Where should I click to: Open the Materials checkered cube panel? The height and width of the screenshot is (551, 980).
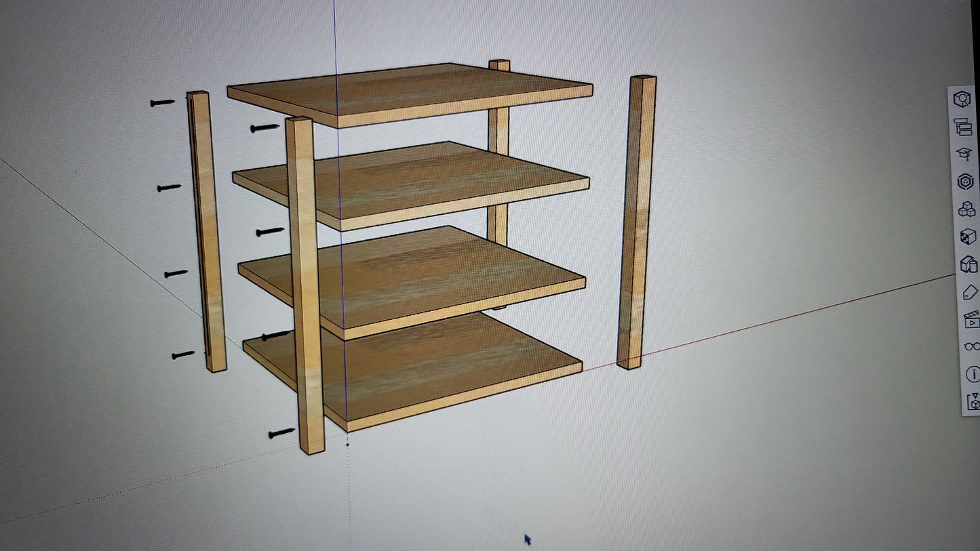(x=968, y=237)
